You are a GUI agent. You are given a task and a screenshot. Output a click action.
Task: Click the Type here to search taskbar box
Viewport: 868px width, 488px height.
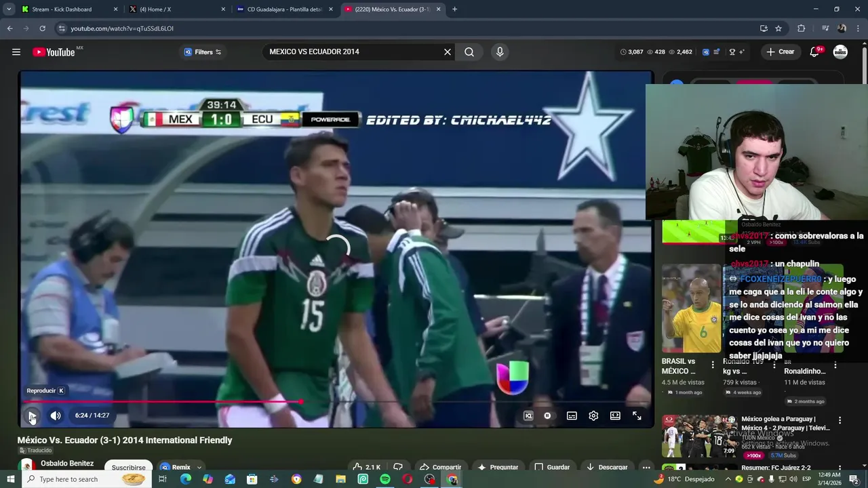click(86, 479)
